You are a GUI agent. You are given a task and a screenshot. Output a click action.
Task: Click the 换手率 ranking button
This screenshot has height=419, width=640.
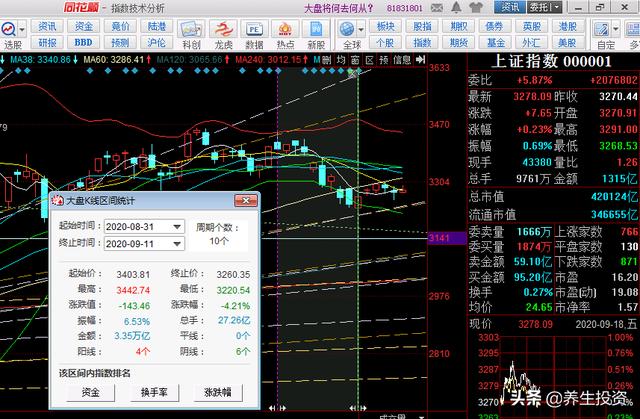click(x=154, y=392)
